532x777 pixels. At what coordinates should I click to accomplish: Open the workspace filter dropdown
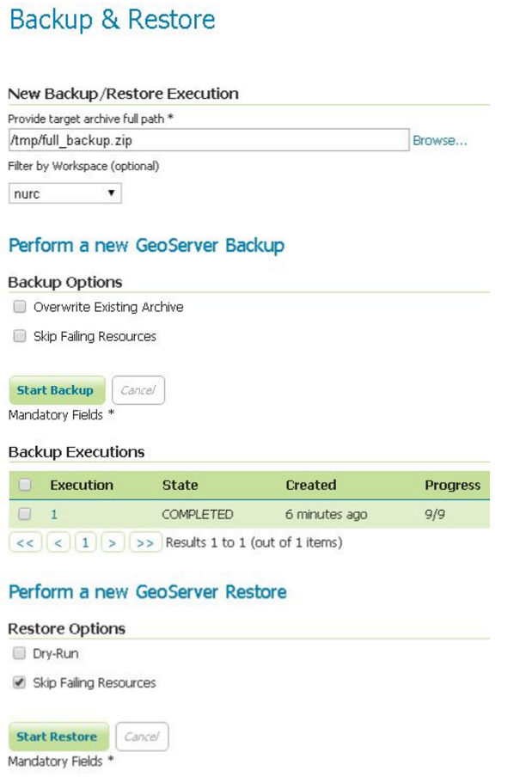(x=65, y=193)
